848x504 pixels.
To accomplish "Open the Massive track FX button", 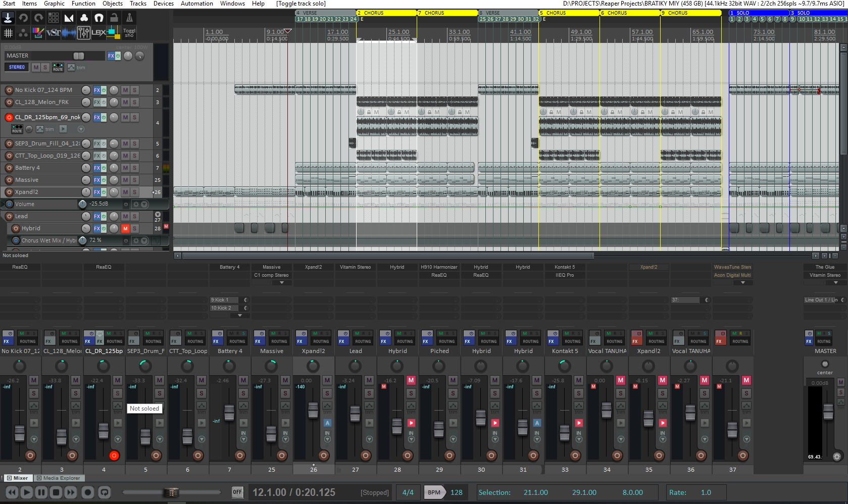I will (97, 180).
